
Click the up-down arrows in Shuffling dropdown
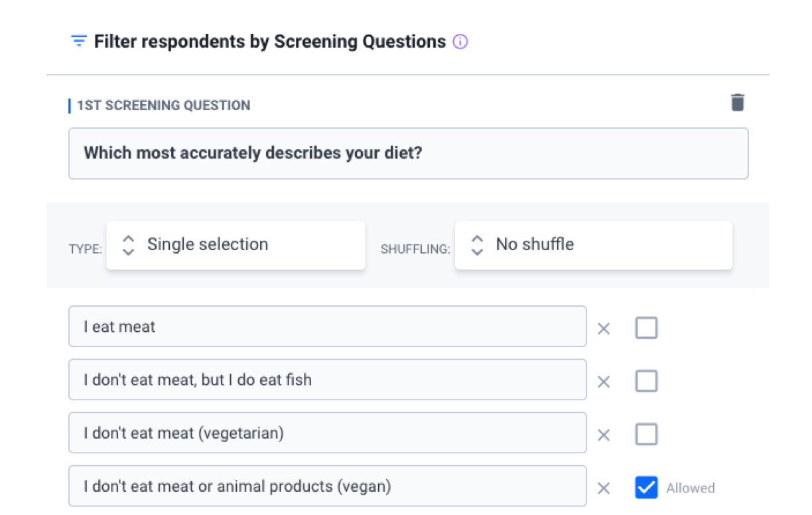tap(477, 245)
